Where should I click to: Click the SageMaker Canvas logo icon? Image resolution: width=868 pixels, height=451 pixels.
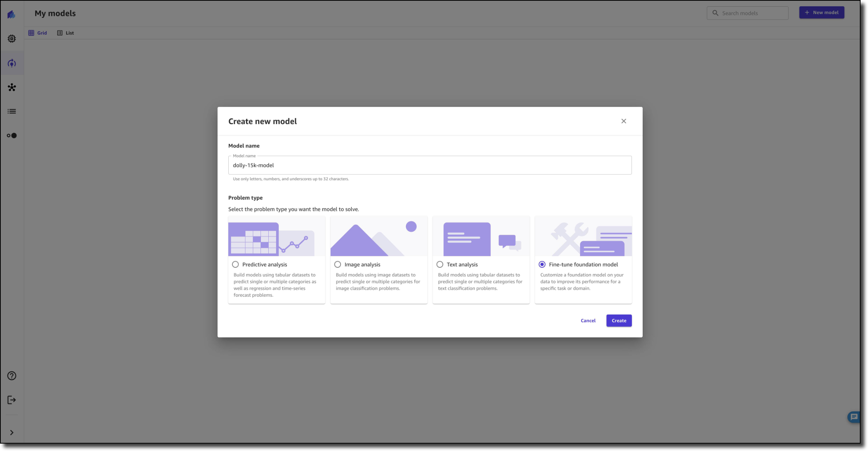click(11, 14)
